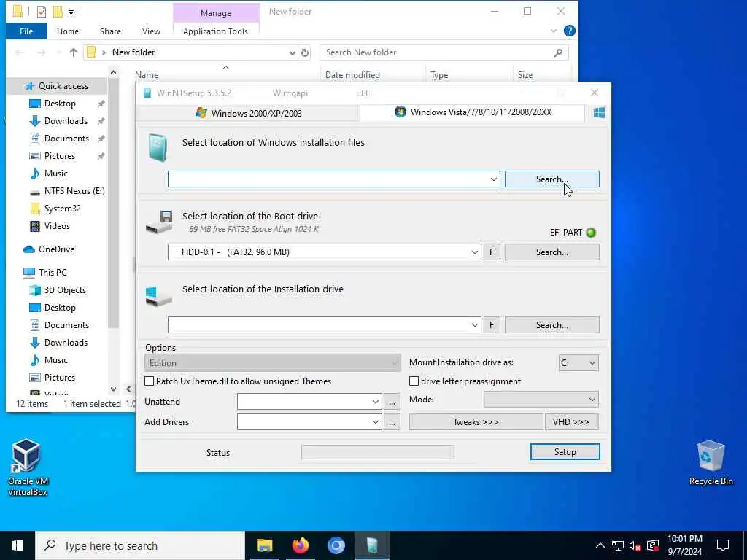Select System32 folder in Quick access

(62, 209)
